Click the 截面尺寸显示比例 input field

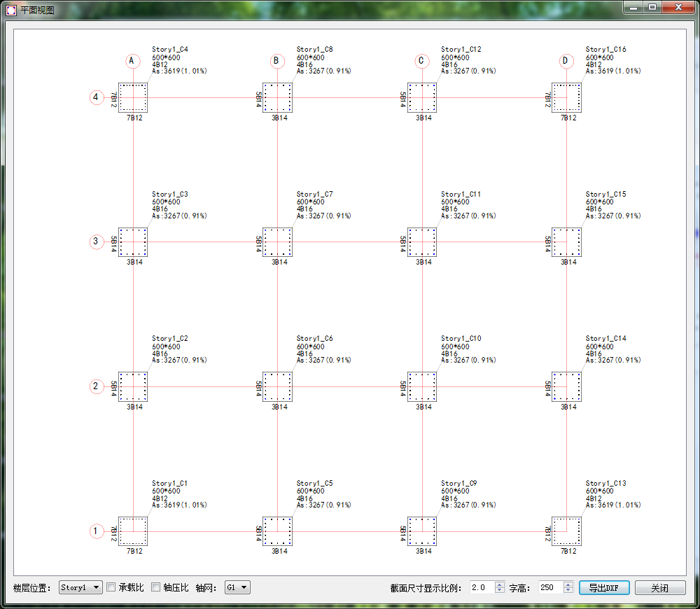coord(481,588)
